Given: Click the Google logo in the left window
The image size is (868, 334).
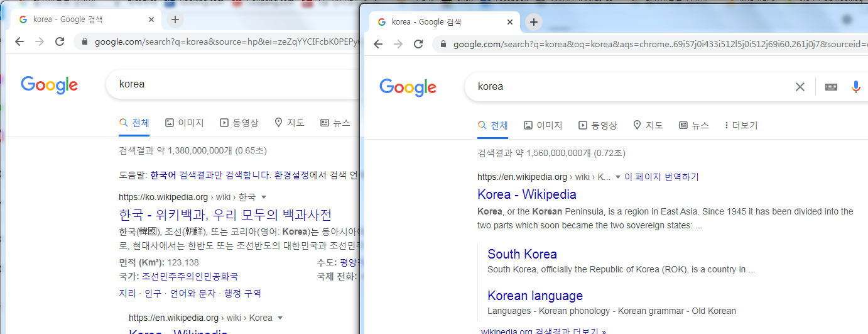Looking at the screenshot, I should [x=49, y=84].
